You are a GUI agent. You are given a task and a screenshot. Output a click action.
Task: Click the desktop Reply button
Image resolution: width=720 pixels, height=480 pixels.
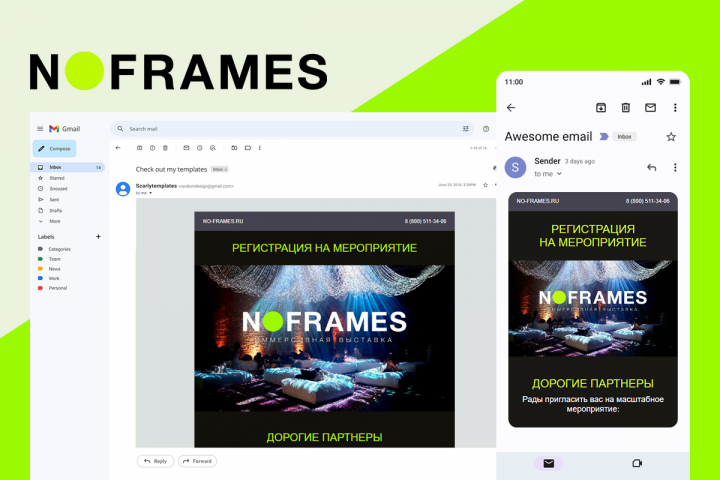[x=155, y=461]
